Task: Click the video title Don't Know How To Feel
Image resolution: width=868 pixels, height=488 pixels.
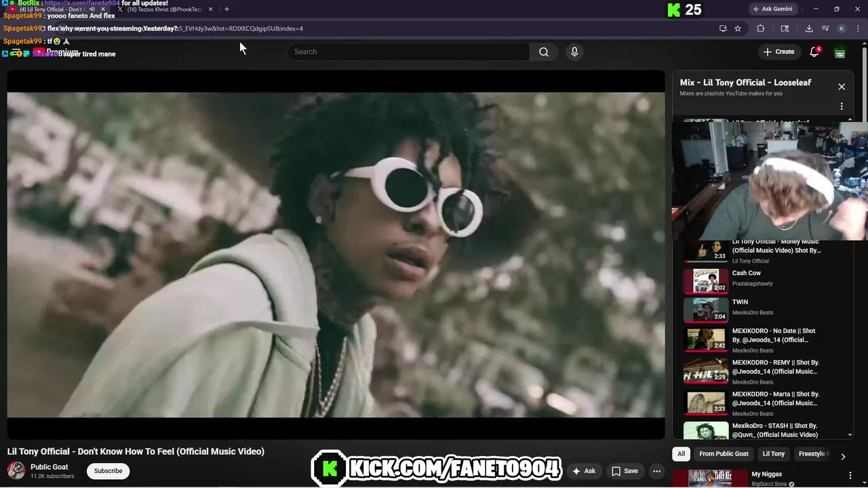Action: click(x=136, y=451)
